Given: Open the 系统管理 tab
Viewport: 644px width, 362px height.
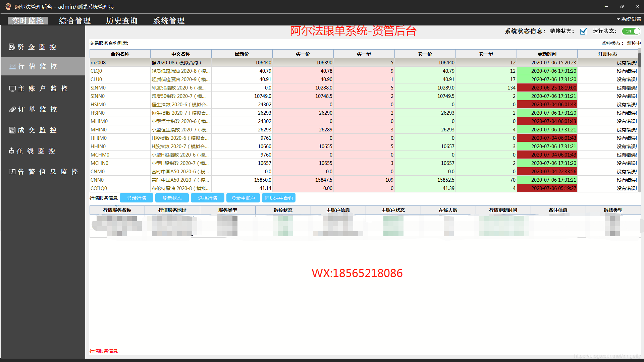Looking at the screenshot, I should (x=169, y=21).
